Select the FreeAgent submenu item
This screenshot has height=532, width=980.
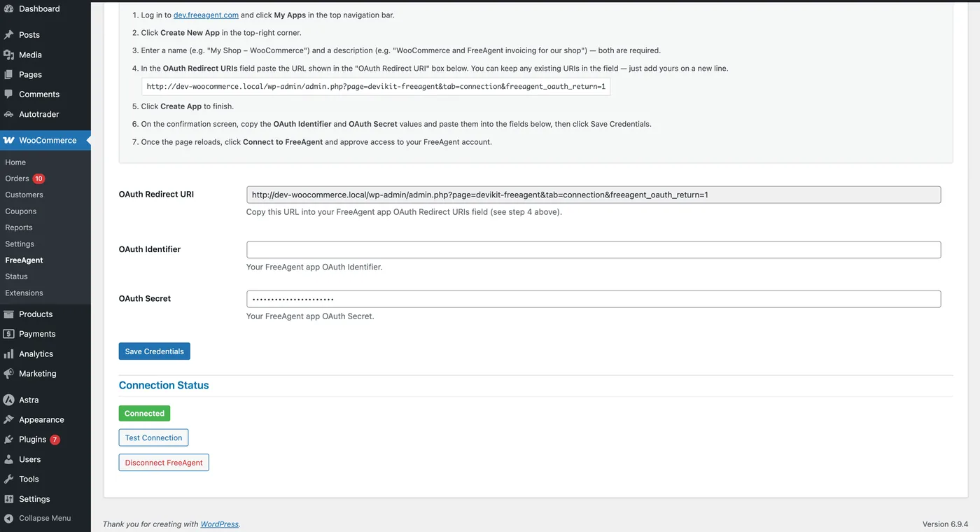coord(24,260)
